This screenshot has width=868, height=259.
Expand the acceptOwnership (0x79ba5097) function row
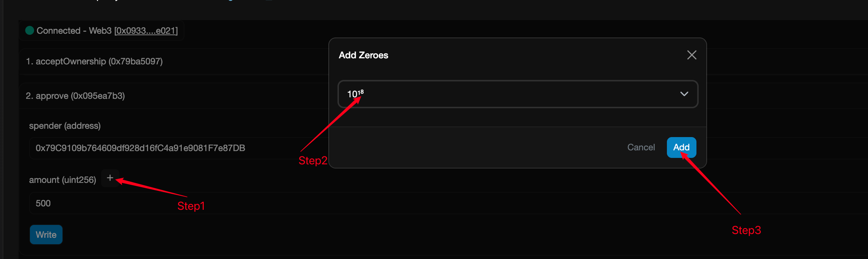[174, 61]
